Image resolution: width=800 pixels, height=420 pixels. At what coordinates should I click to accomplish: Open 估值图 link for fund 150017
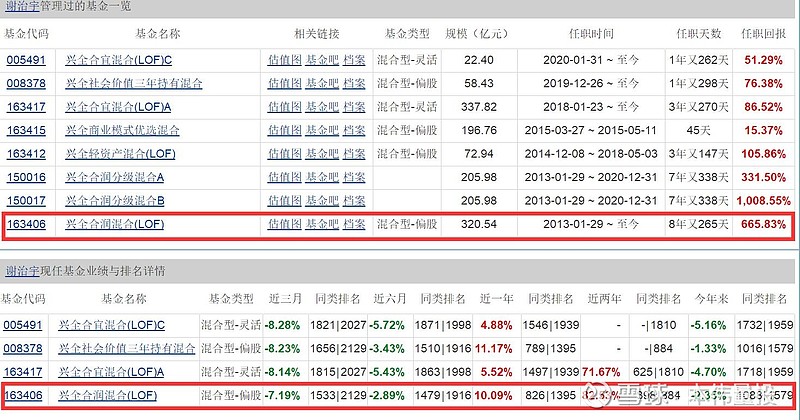pos(285,201)
